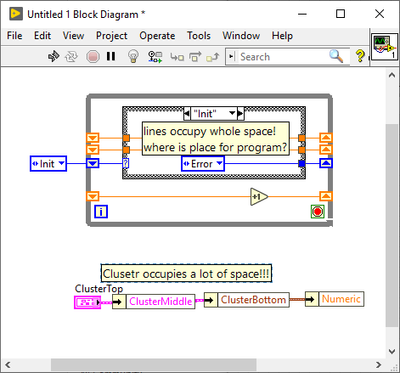Click the Step Over icon
This screenshot has height=373, width=400.
(195, 57)
